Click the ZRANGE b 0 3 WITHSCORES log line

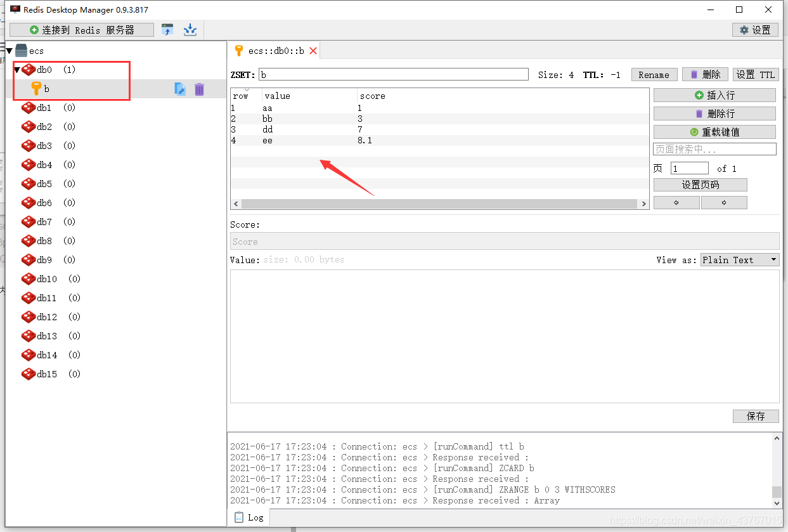(423, 490)
